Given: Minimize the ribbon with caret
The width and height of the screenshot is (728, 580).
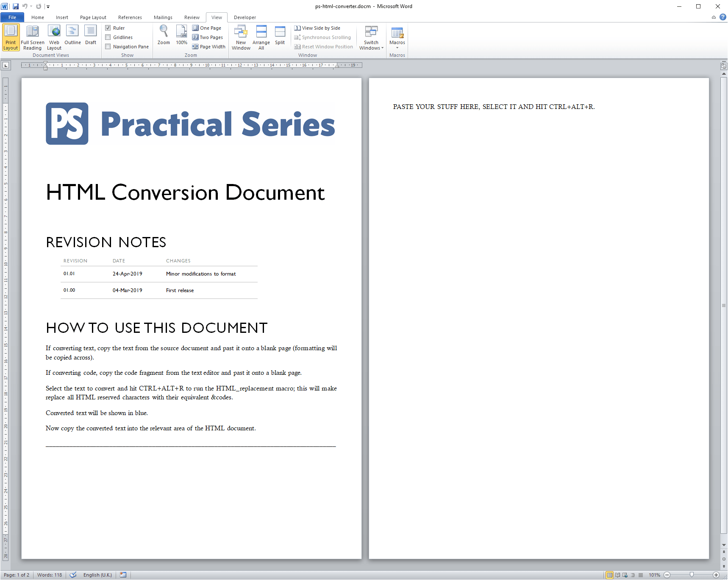Looking at the screenshot, I should 714,17.
